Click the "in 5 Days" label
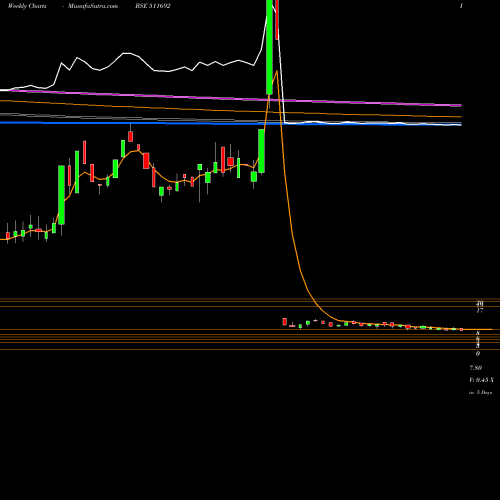Screen dimensions: 500x500 pos(480,393)
